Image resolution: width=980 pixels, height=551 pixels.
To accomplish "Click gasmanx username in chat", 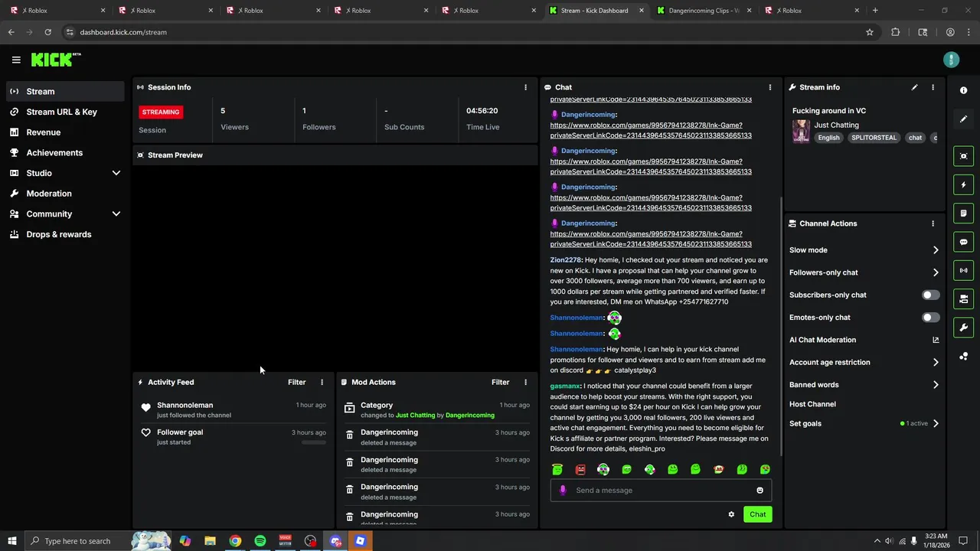I will [565, 386].
